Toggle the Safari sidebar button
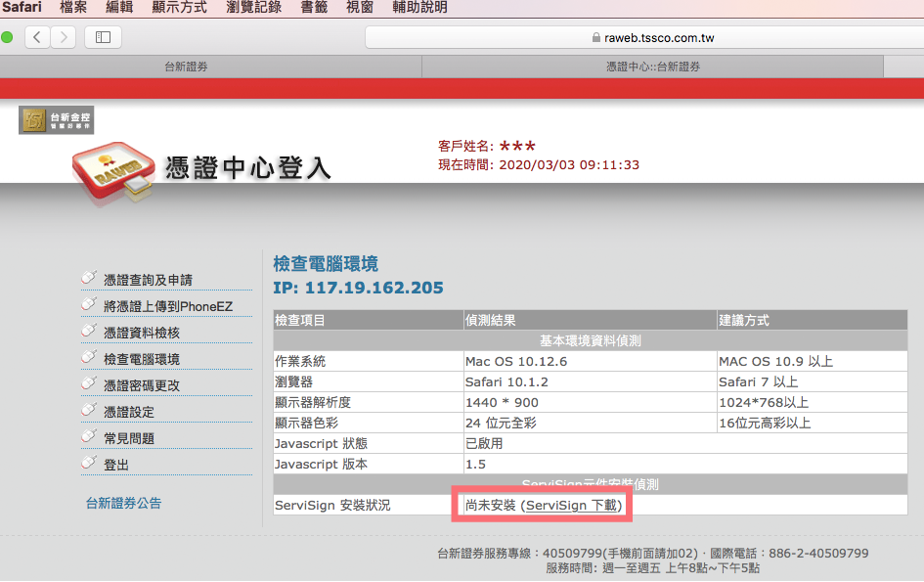 (103, 38)
